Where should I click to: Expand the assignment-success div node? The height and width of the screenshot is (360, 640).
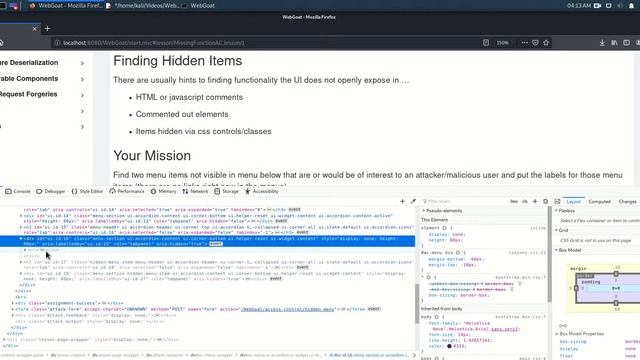tap(13, 303)
